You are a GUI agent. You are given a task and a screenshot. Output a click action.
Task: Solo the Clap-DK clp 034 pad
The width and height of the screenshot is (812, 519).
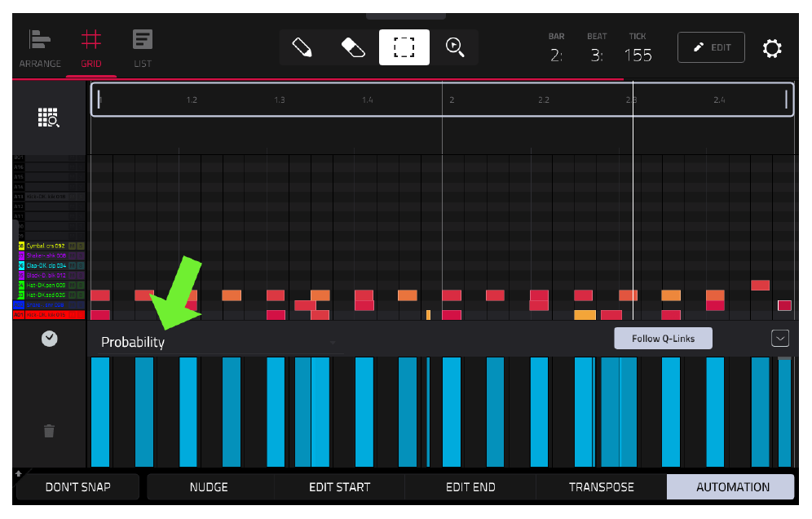pos(81,265)
